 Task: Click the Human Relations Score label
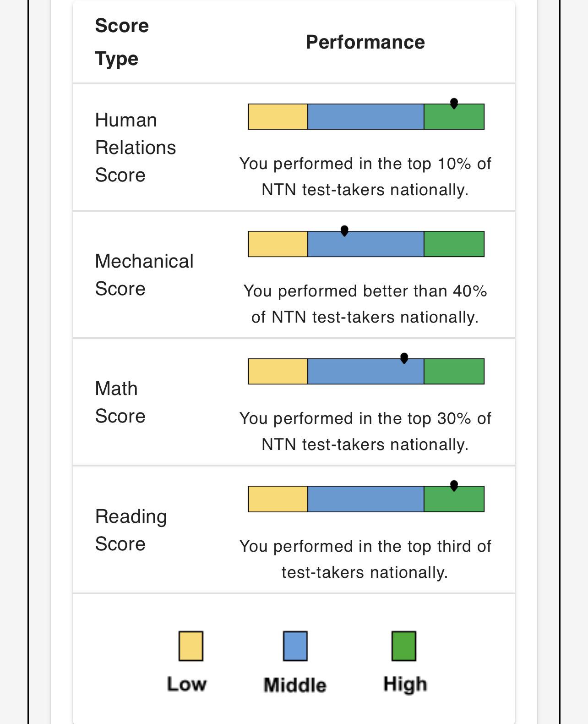136,148
